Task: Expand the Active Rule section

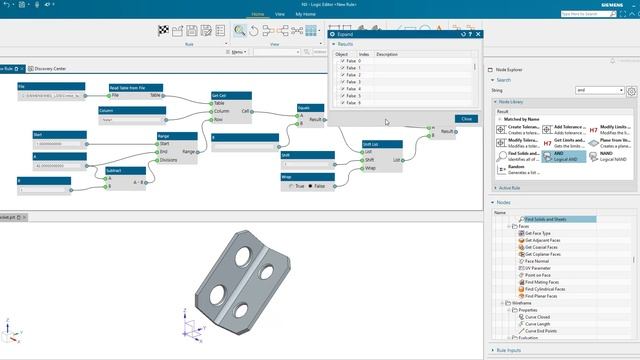Action: point(496,188)
